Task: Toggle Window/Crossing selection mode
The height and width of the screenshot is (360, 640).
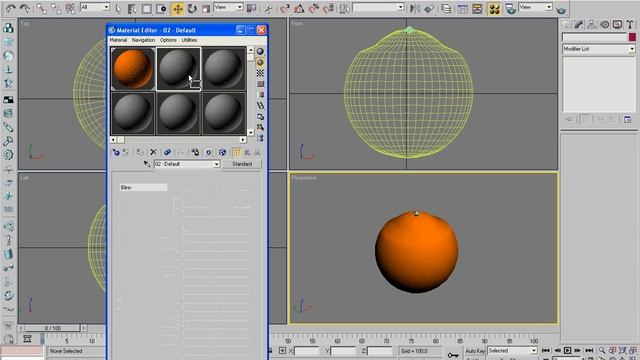Action: tap(161, 9)
